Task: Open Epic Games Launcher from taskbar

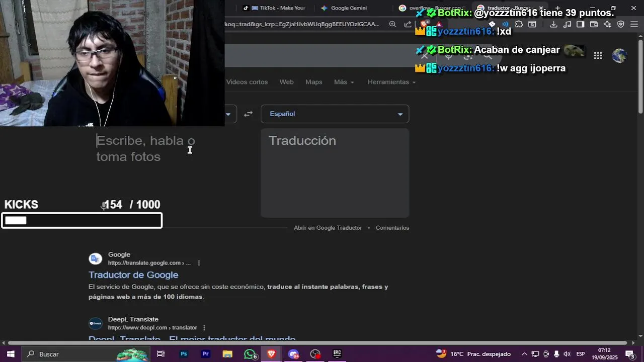Action: click(x=337, y=354)
